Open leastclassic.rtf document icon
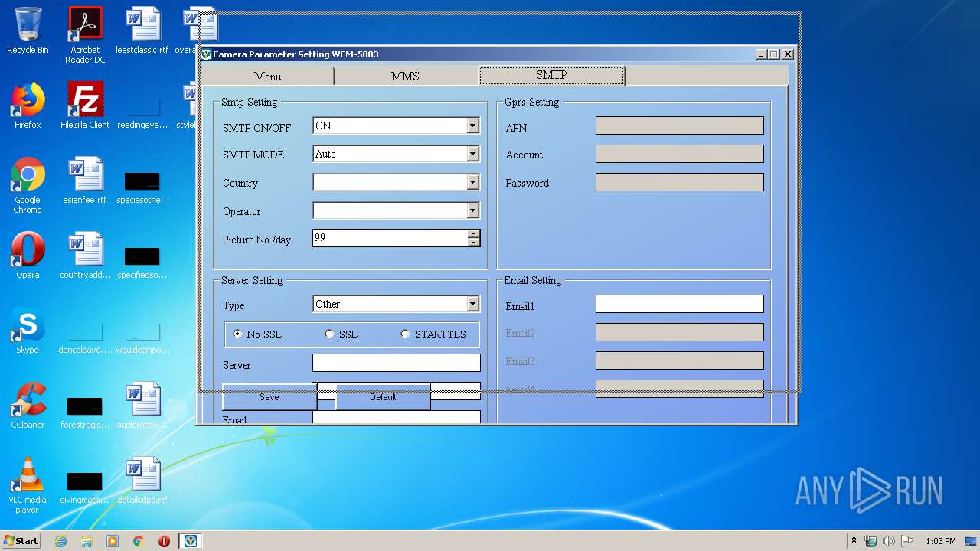980x551 pixels. click(x=142, y=31)
